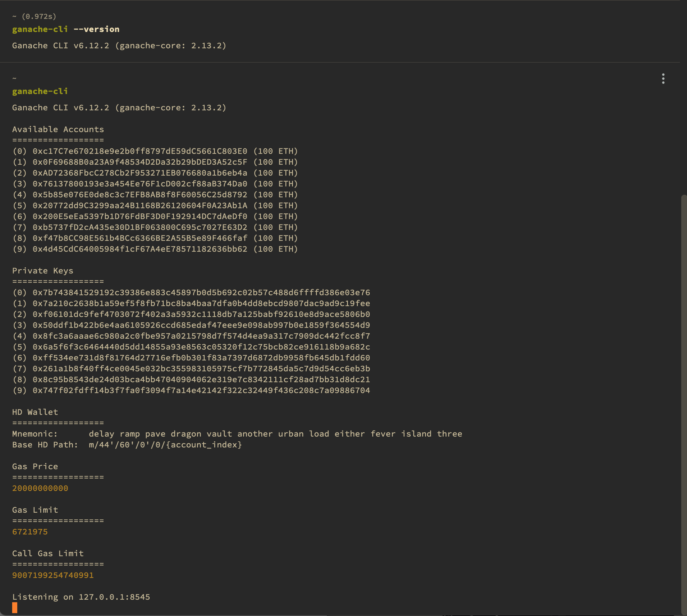
Task: Click private key (6) 0xff534ee7...
Action: point(201,358)
